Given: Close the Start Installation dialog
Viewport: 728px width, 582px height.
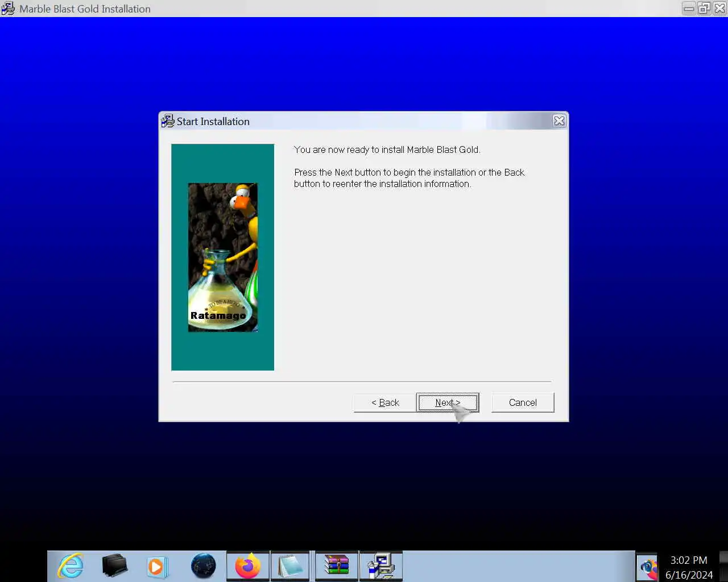Looking at the screenshot, I should pyautogui.click(x=559, y=120).
